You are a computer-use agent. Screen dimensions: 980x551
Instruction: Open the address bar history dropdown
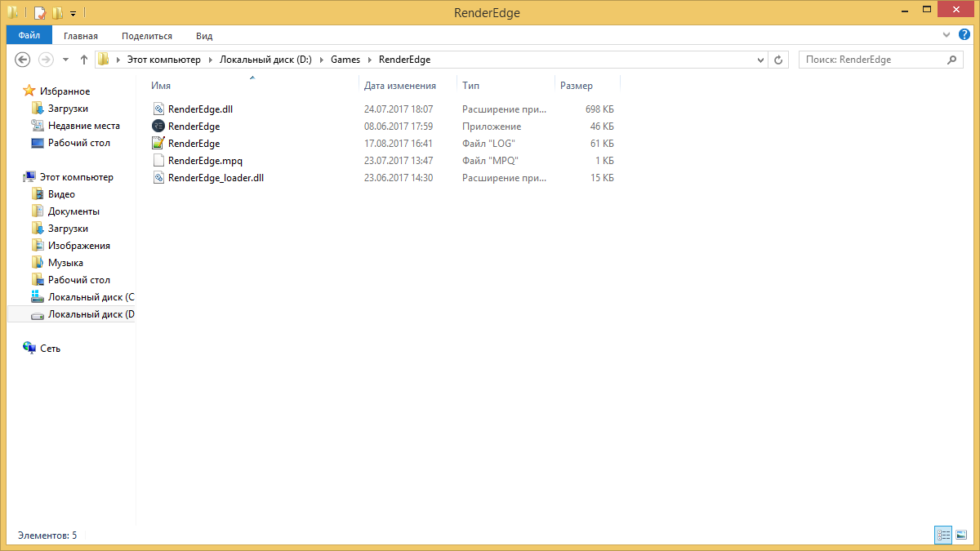coord(759,60)
